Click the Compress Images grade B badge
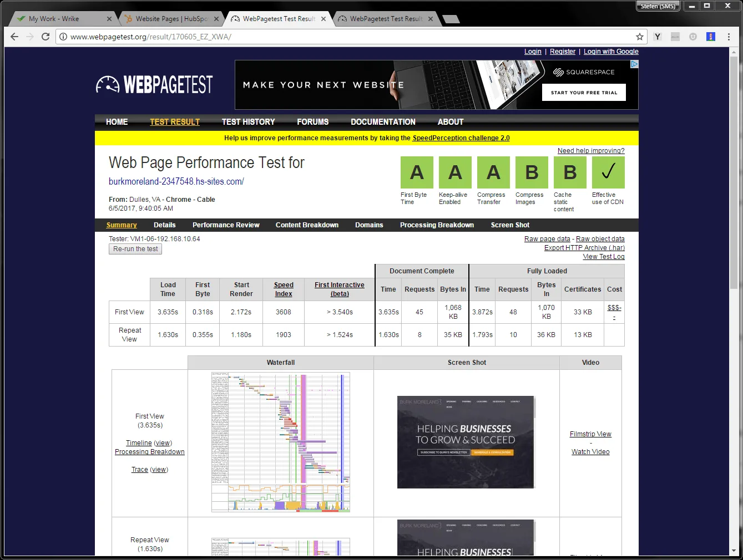 (x=532, y=172)
